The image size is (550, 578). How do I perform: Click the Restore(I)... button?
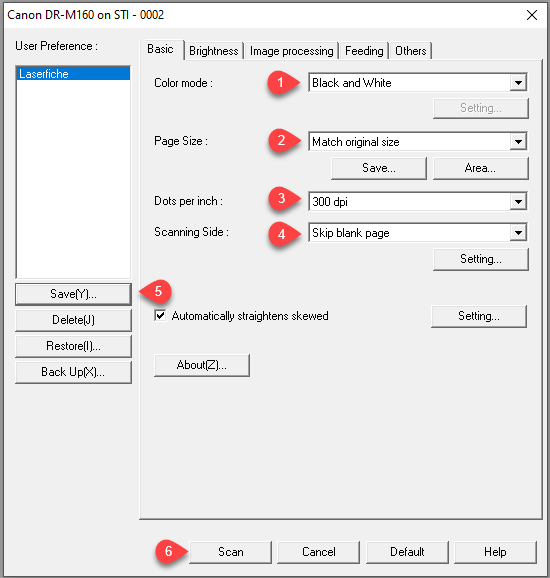tap(73, 346)
